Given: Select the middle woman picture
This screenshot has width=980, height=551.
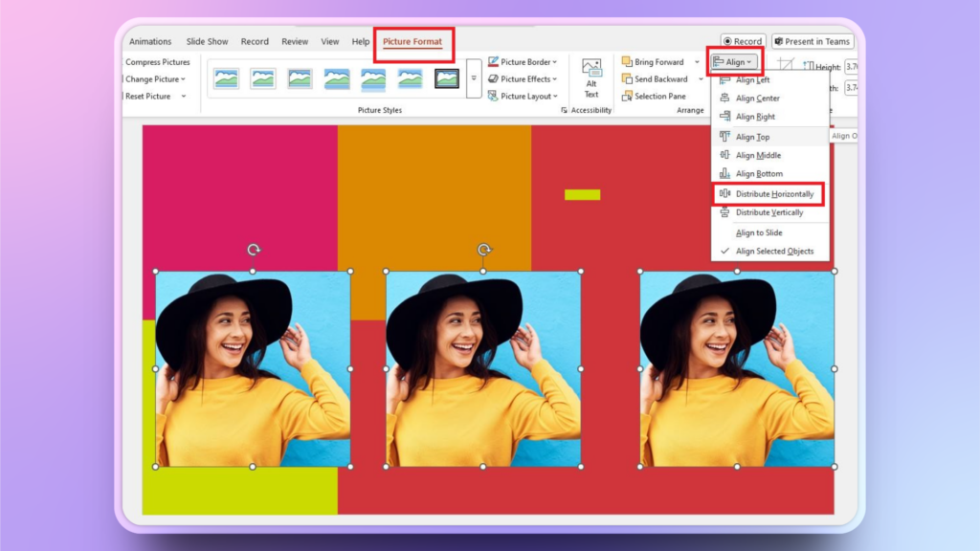Looking at the screenshot, I should click(x=483, y=368).
